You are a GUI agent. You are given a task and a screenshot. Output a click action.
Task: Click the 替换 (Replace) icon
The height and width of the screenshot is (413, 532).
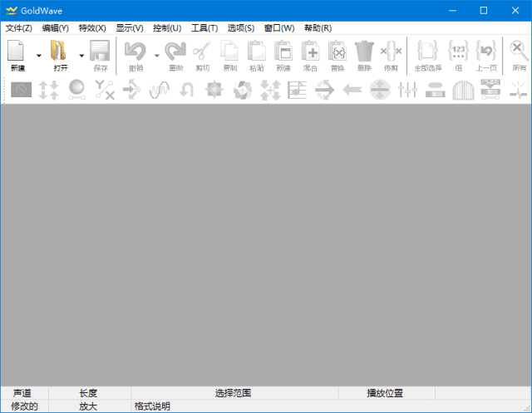pyautogui.click(x=337, y=51)
